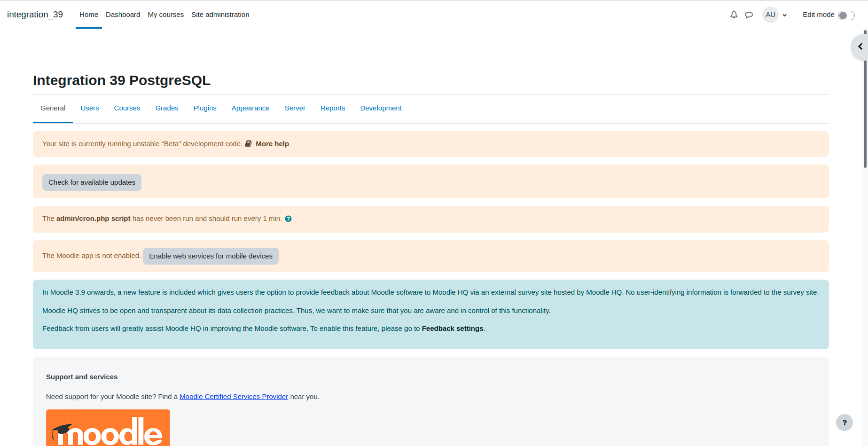Screen dimensions: 868x446
Task: Switch to the Reports tab
Action: 333,108
